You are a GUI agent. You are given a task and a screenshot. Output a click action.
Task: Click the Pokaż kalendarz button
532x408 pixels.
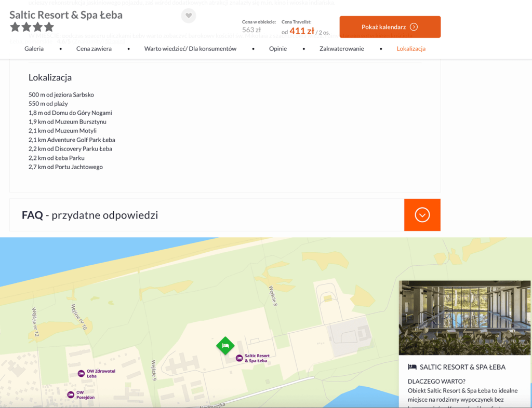coord(390,27)
